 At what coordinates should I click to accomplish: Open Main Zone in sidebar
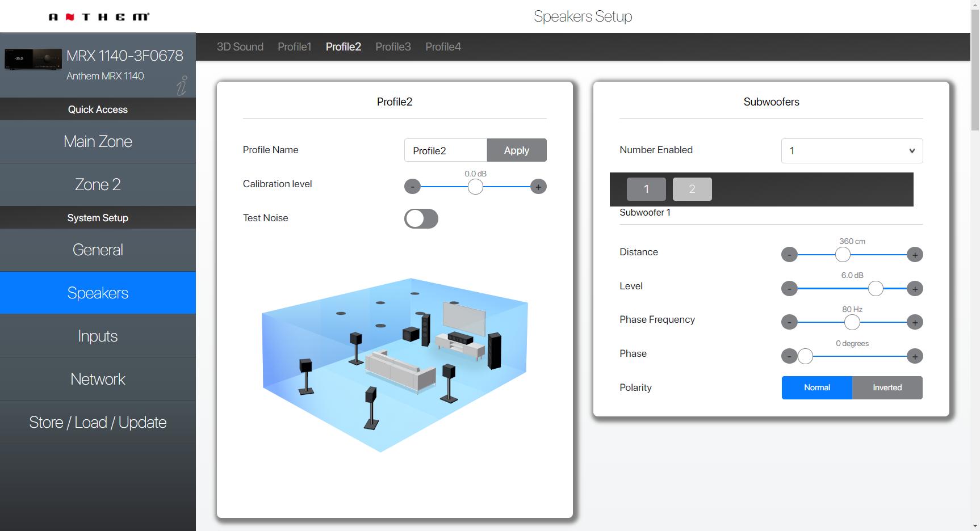pos(98,142)
